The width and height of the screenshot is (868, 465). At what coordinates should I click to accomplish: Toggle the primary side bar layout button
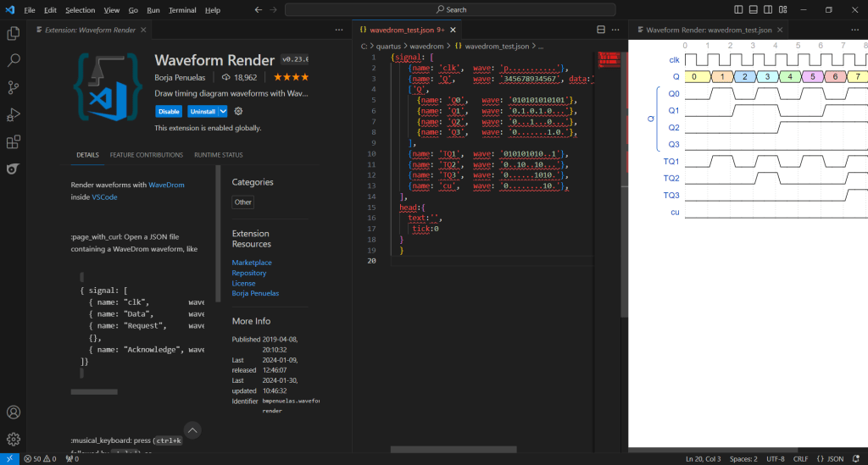[x=740, y=9]
